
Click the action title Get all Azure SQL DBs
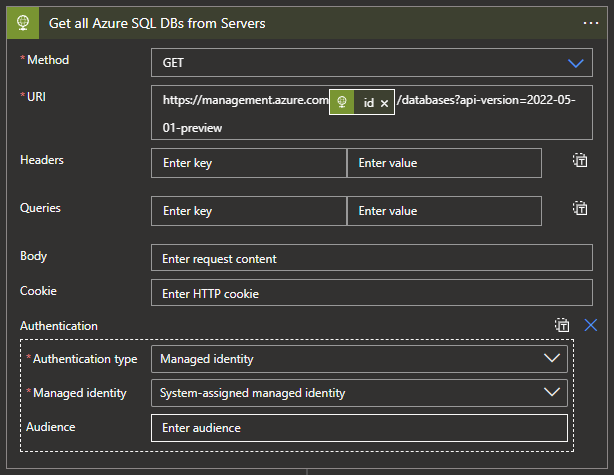[157, 23]
